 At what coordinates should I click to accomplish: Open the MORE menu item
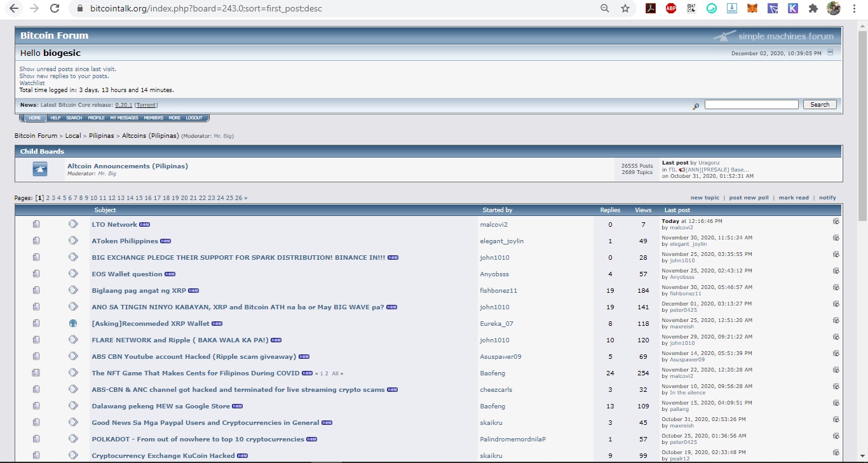(x=174, y=117)
